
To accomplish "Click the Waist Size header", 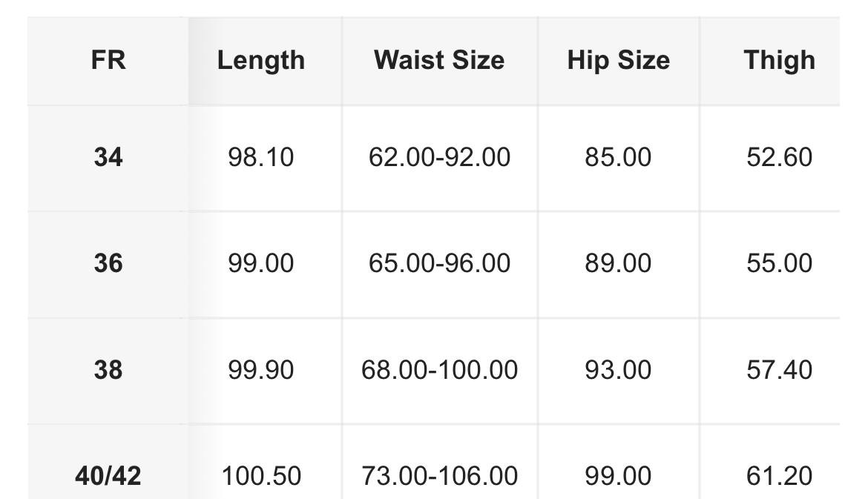I will tap(439, 60).
